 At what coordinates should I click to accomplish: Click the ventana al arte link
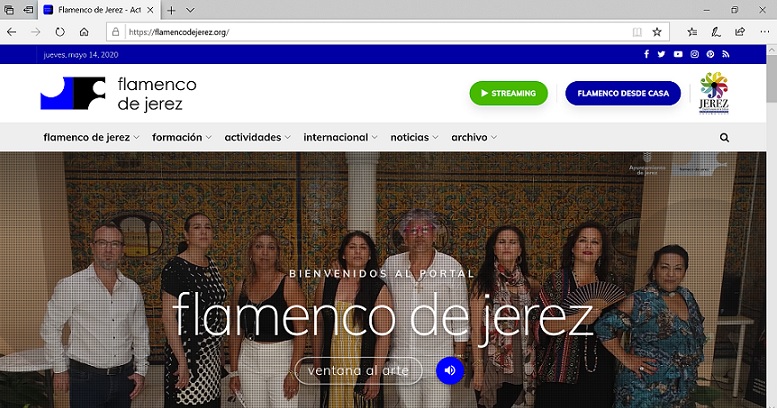coord(358,371)
